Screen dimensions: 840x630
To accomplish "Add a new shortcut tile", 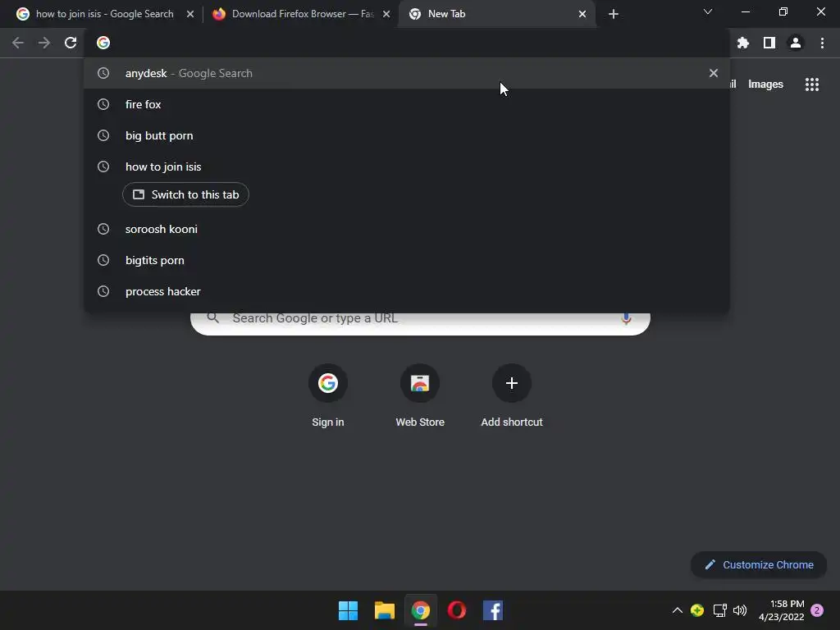I will point(512,396).
